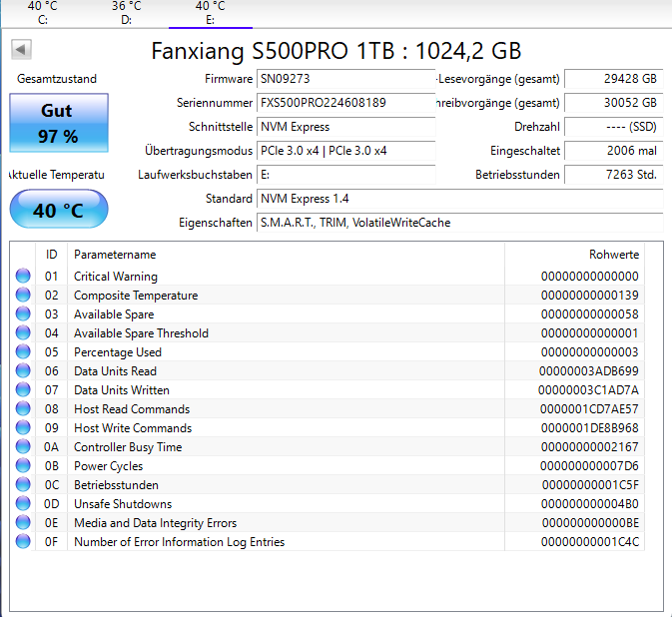This screenshot has width=672, height=617.
Task: Click the status icon for Critical Warning
Action: [23, 276]
